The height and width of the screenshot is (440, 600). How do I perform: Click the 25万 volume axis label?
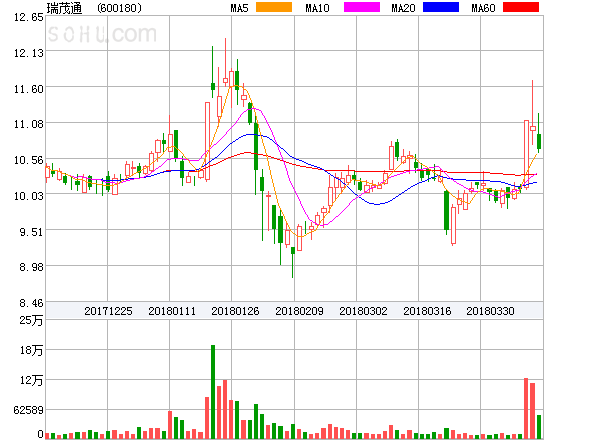31,320
